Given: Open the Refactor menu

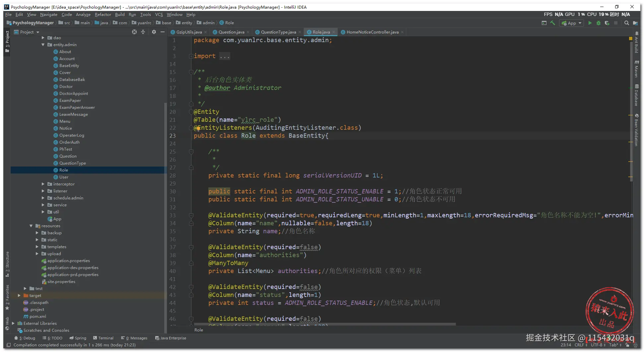Looking at the screenshot, I should pos(103,15).
